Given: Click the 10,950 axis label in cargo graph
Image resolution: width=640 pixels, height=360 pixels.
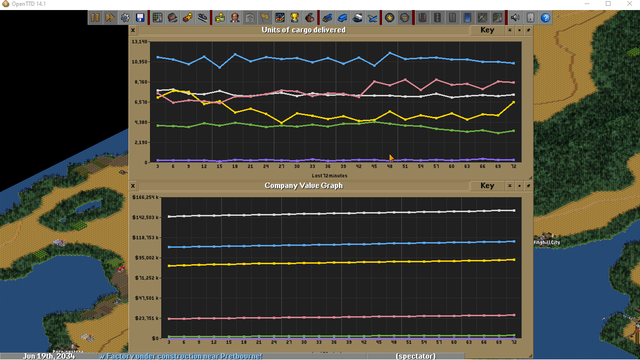Looking at the screenshot, I should coord(140,62).
